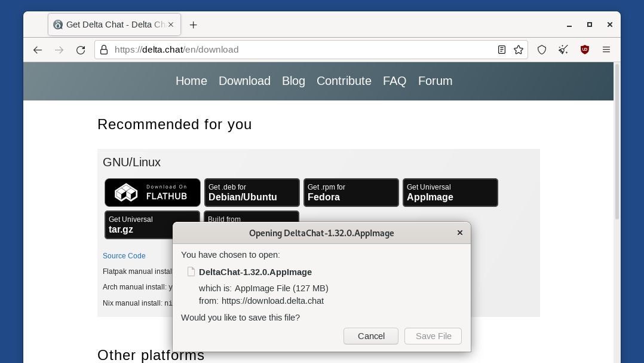
Task: Click the Recommended for you heading
Action: point(174,124)
